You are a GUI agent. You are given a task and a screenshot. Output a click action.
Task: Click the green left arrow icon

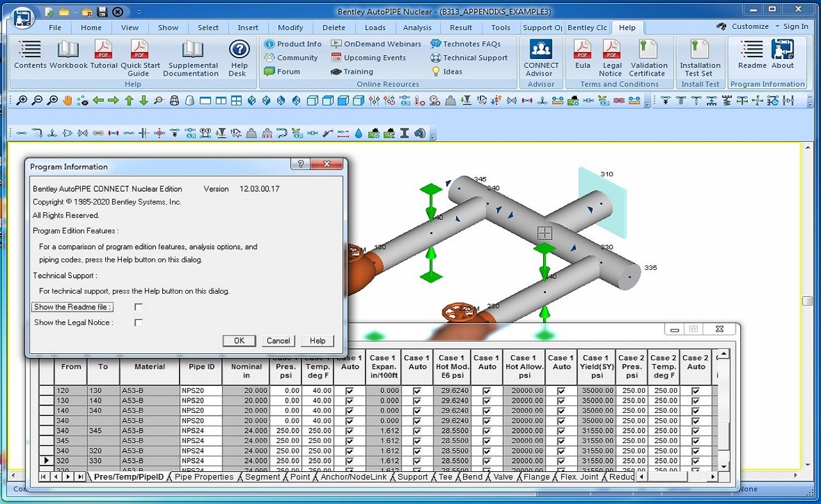click(x=98, y=101)
